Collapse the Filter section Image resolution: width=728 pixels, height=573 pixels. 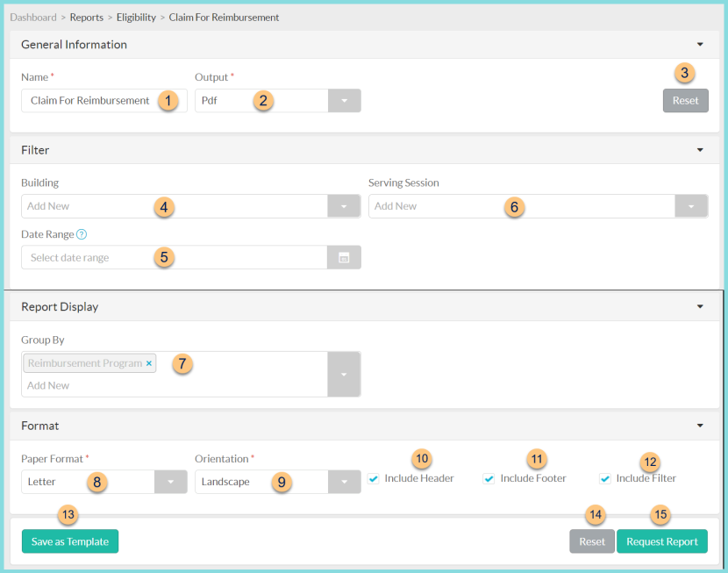click(700, 149)
